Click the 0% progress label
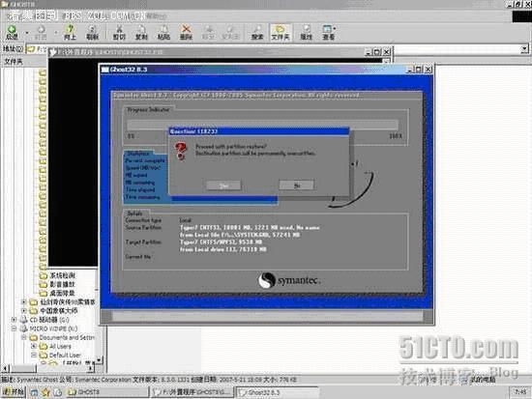Viewport: 532px width, 399px height. pos(131,136)
